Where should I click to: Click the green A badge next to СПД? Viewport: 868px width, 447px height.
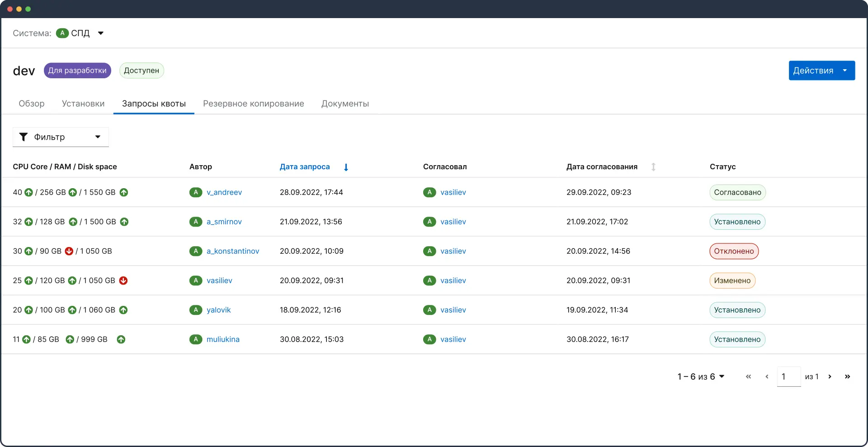coord(62,33)
